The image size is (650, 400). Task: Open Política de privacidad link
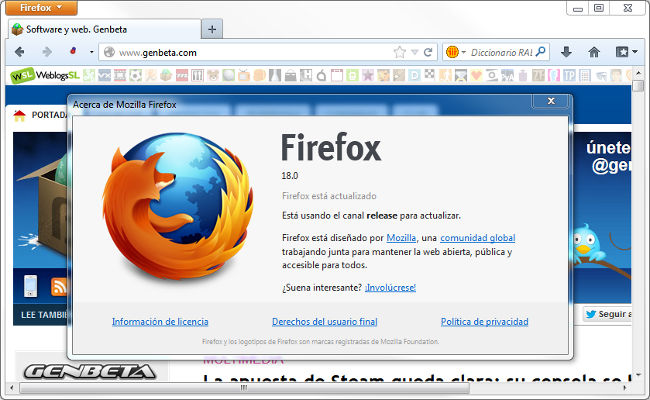485,321
